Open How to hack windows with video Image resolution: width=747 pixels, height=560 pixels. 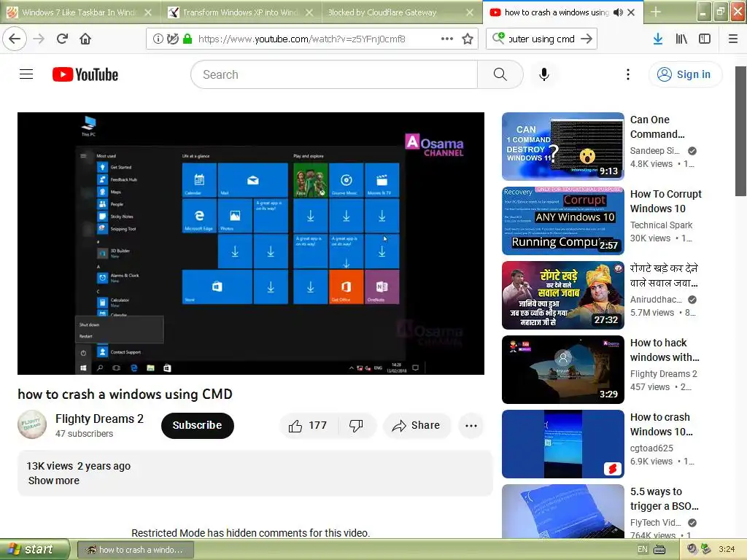(x=563, y=370)
